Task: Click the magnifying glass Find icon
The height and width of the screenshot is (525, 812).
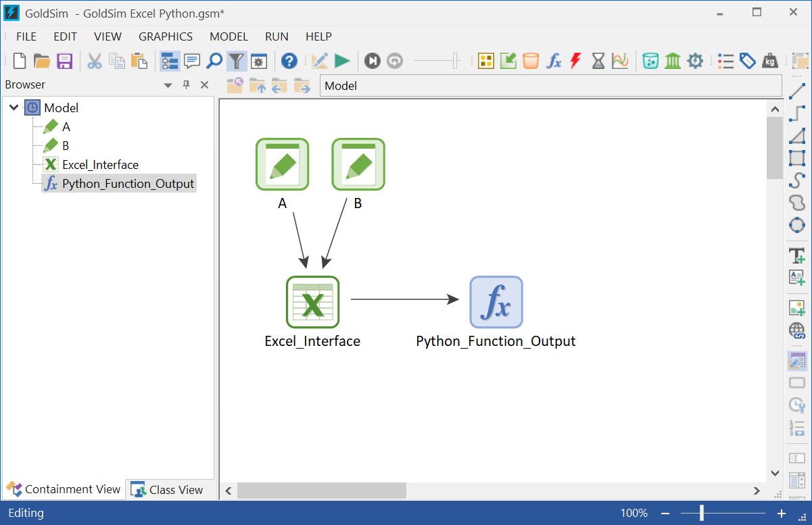Action: coord(214,61)
